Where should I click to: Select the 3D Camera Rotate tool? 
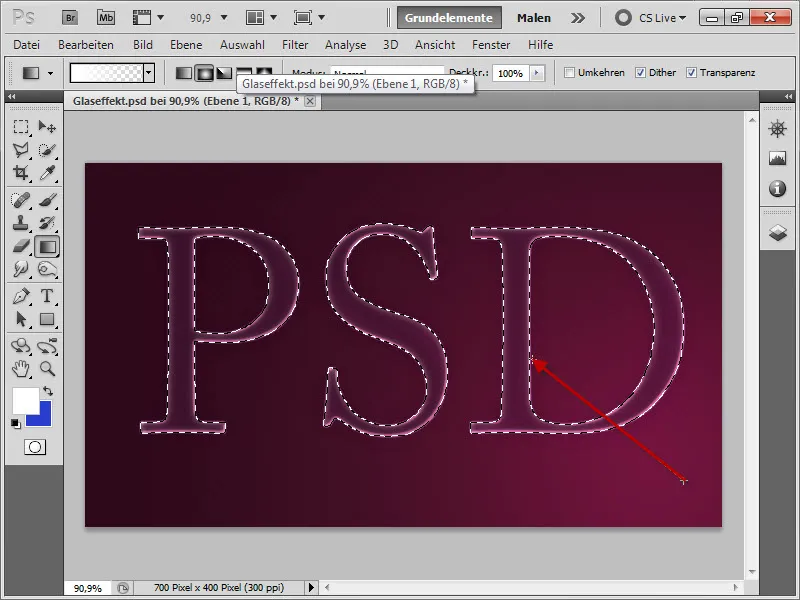[x=47, y=346]
